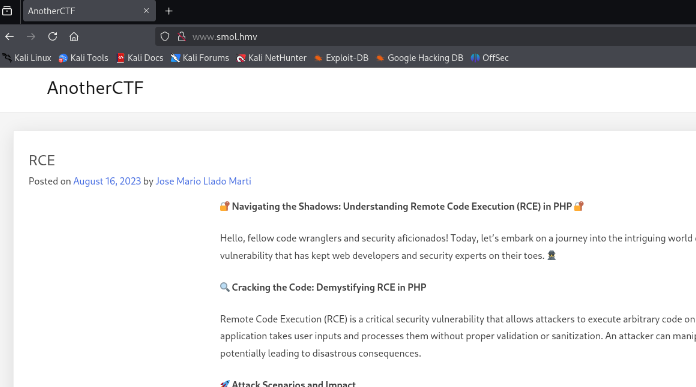The image size is (696, 387).
Task: Open the Kali NetHunter bookmark
Action: [272, 58]
